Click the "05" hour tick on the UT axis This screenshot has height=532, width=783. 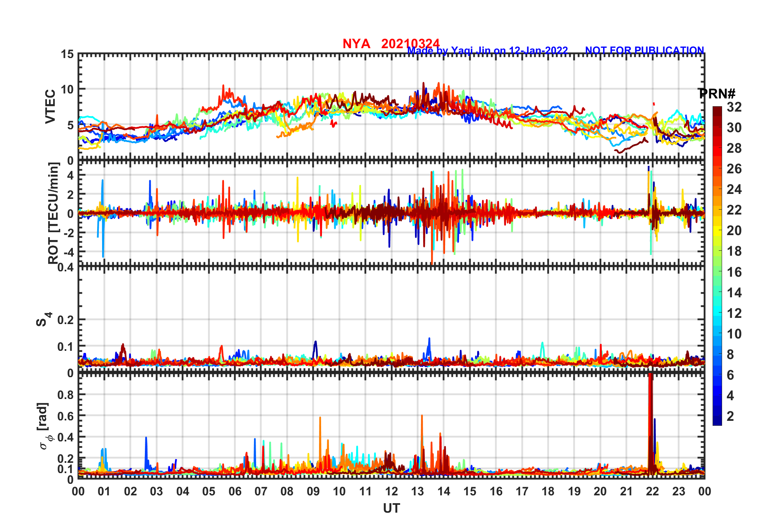click(209, 492)
